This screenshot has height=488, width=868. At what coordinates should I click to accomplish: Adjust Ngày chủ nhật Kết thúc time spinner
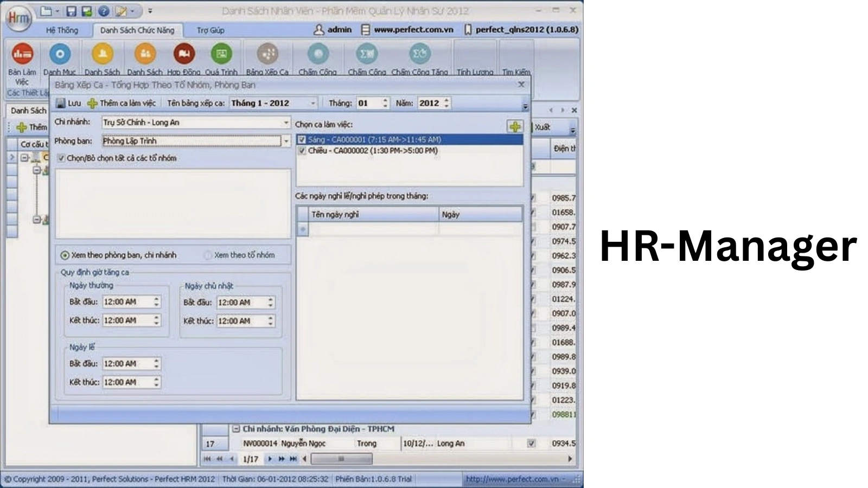270,321
